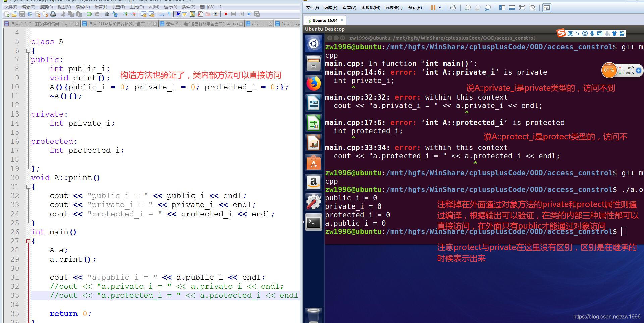
Task: Open VMware 选项卡(T) menu
Action: click(394, 8)
